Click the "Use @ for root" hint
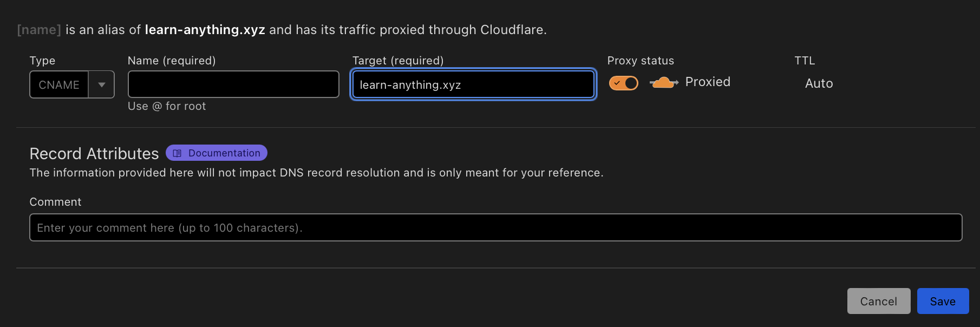Image resolution: width=980 pixels, height=327 pixels. 167,106
